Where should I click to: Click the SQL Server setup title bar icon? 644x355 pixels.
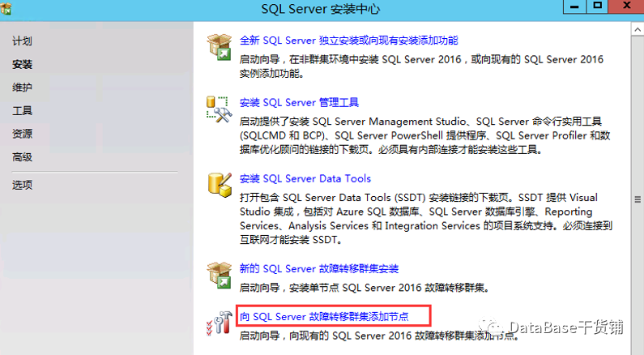tap(6, 8)
